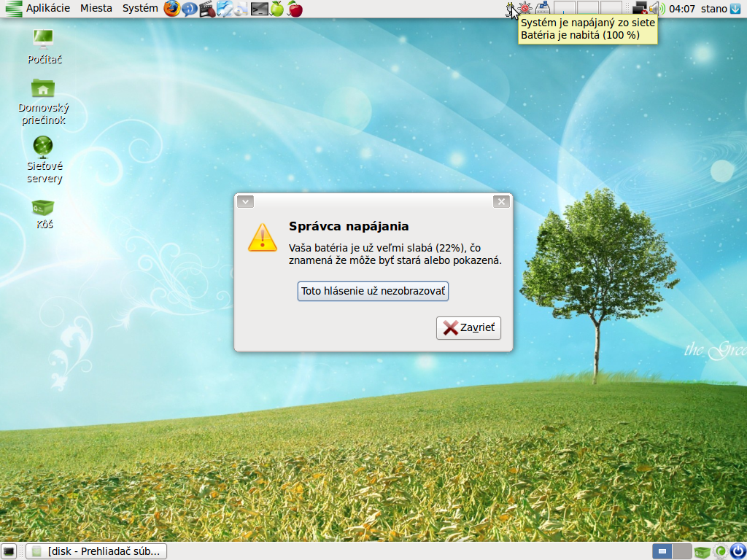Click the first system monitor graph
Screen dimensions: 747x560
point(565,8)
